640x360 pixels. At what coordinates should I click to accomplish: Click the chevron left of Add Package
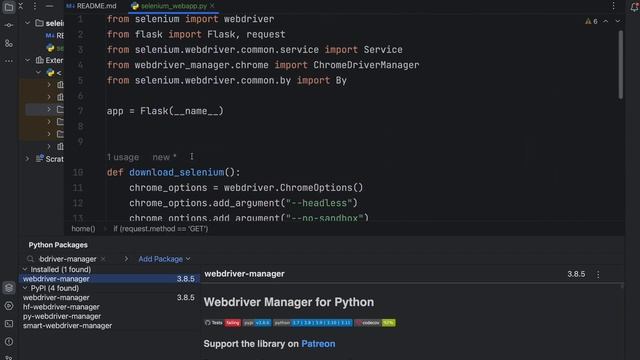(126, 259)
